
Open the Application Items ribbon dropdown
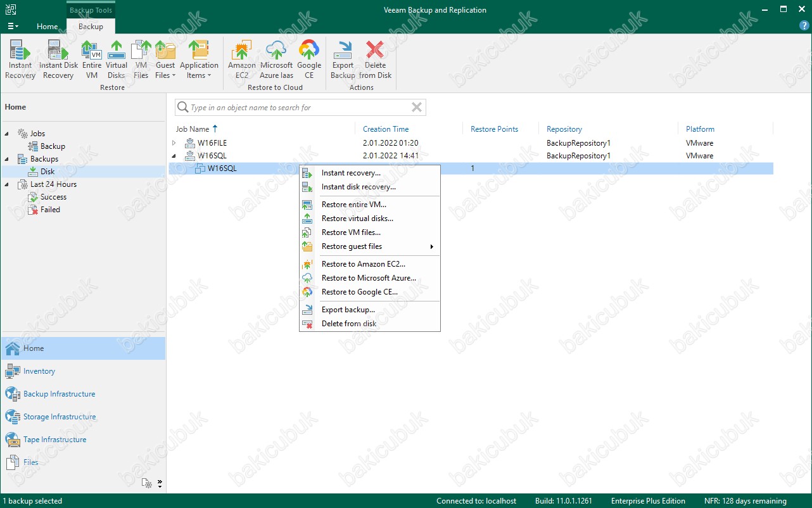(199, 60)
